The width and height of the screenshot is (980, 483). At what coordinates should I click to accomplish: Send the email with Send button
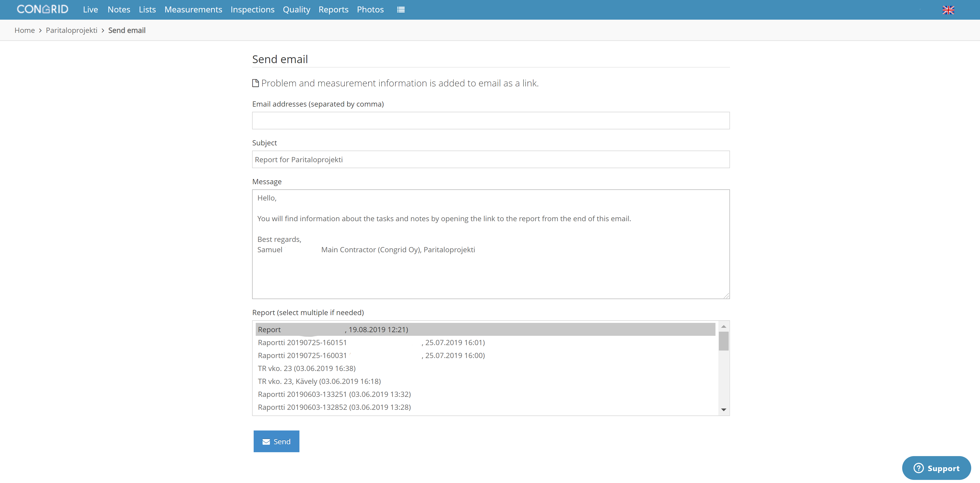(x=277, y=441)
